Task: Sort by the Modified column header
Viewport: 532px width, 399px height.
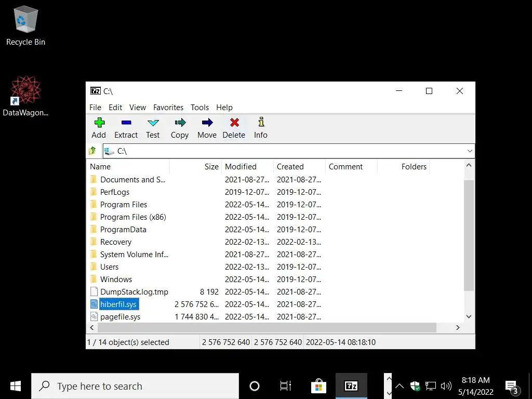Action: pyautogui.click(x=248, y=167)
